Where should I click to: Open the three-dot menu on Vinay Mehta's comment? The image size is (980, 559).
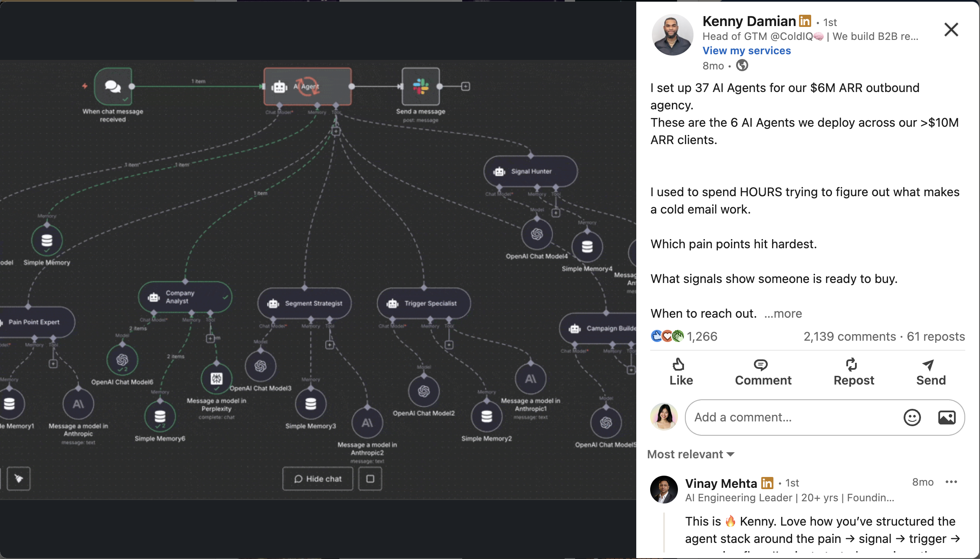(951, 482)
